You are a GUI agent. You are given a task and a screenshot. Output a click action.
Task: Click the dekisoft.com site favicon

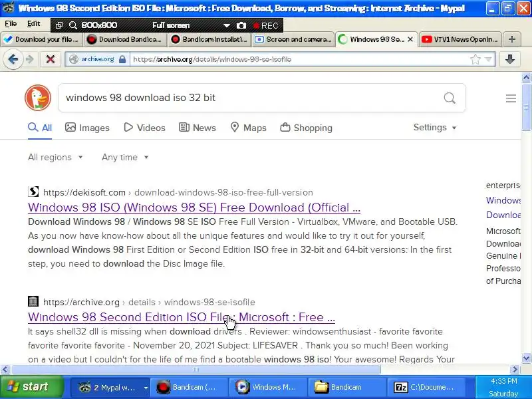coord(33,192)
